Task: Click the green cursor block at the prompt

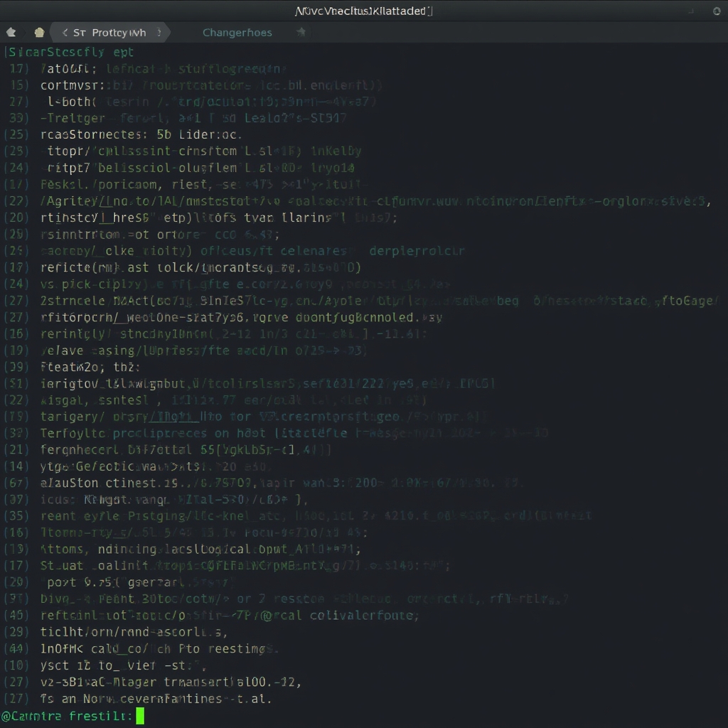Action: 139,716
